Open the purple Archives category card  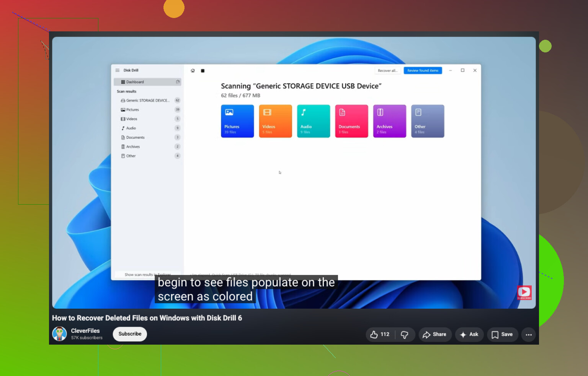390,121
